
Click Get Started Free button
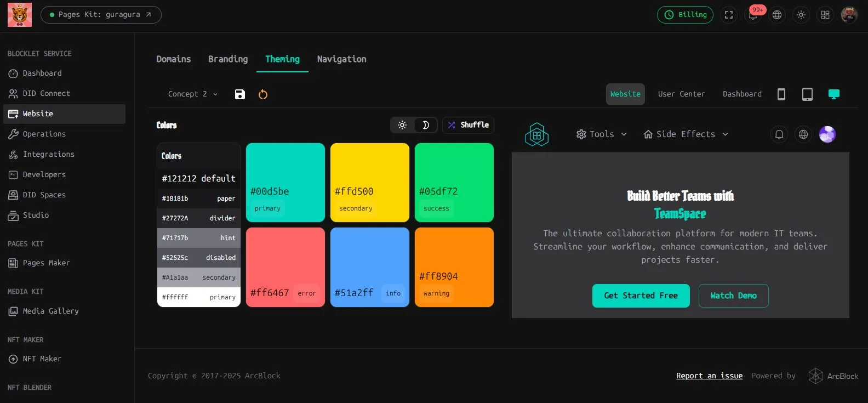coord(641,296)
